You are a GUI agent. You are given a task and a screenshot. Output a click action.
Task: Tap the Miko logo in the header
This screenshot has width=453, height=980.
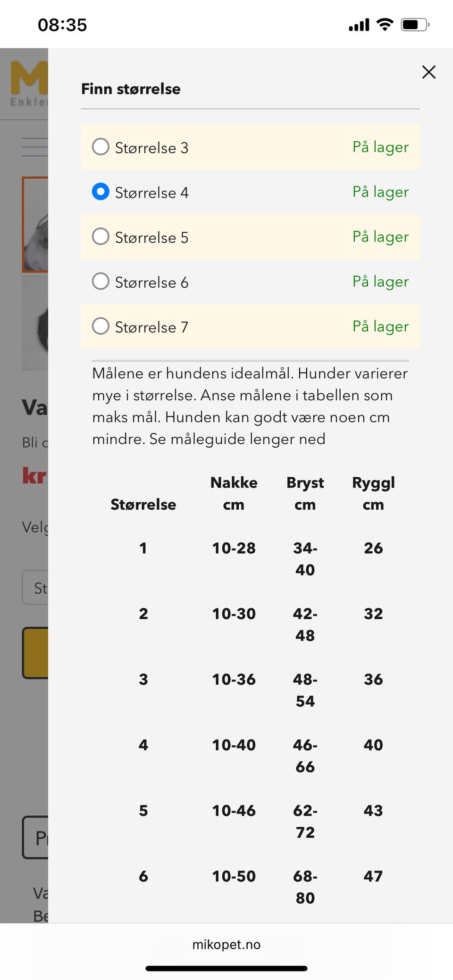point(29,80)
